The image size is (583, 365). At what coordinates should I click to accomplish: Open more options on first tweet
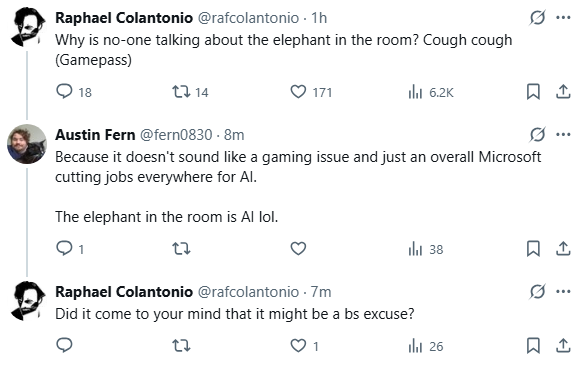(x=563, y=17)
